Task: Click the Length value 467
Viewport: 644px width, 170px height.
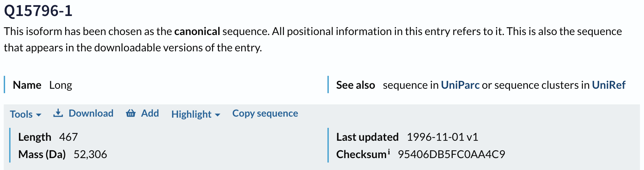Action: (x=68, y=137)
